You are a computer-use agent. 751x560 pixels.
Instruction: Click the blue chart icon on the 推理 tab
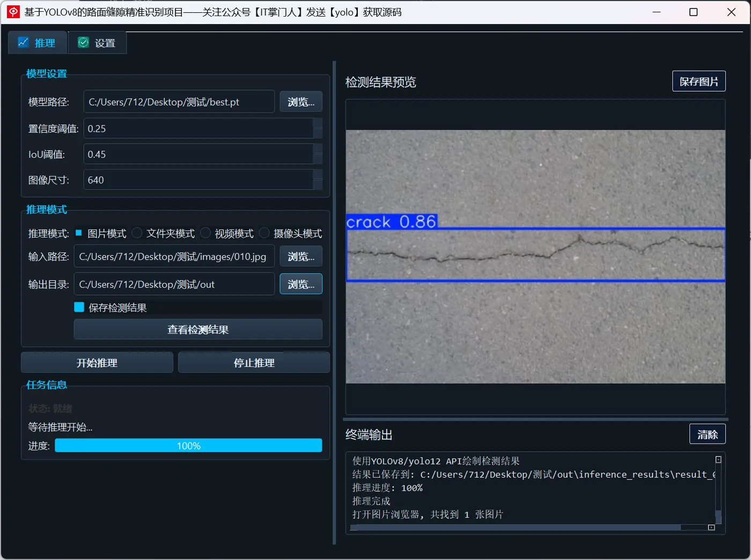pyautogui.click(x=23, y=42)
